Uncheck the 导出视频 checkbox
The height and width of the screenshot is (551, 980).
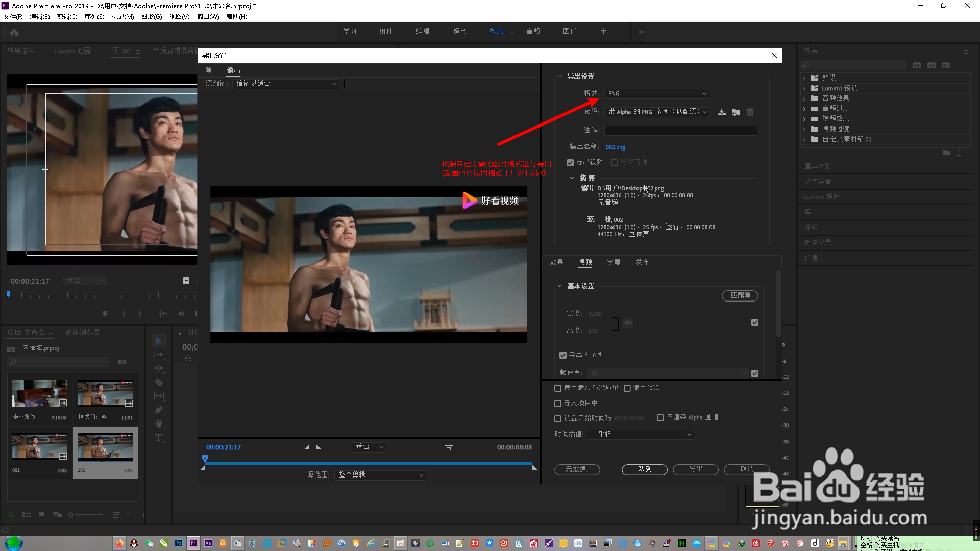click(x=570, y=163)
